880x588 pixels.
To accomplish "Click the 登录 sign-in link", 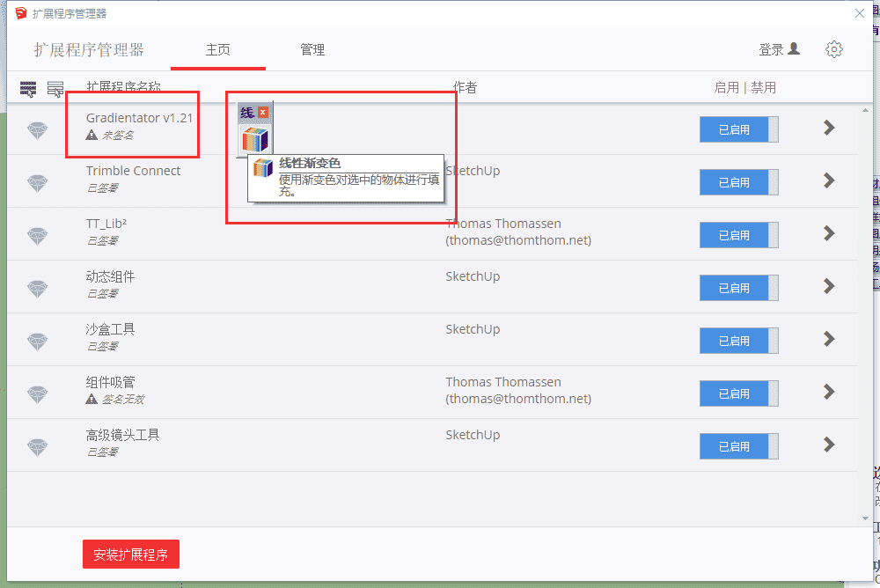I will (771, 50).
